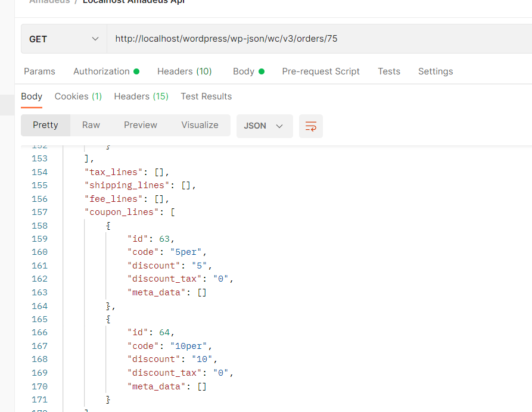Click the chevron arrow inside the GET selector

coord(94,38)
